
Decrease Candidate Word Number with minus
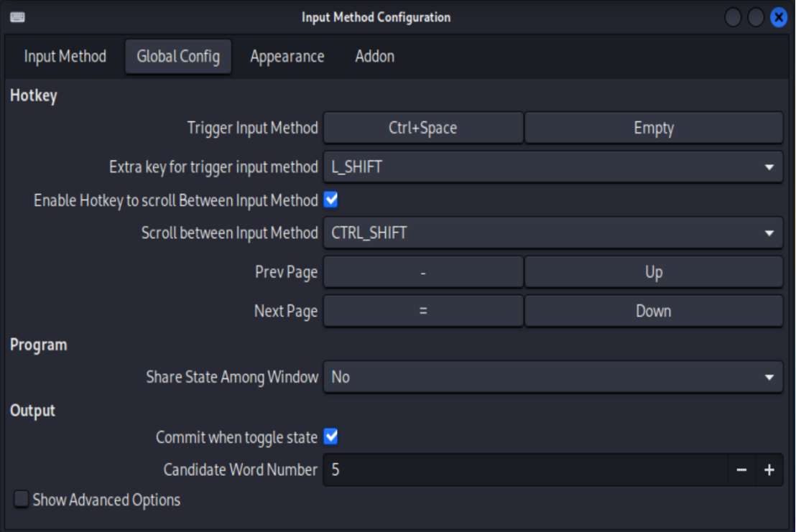(741, 470)
